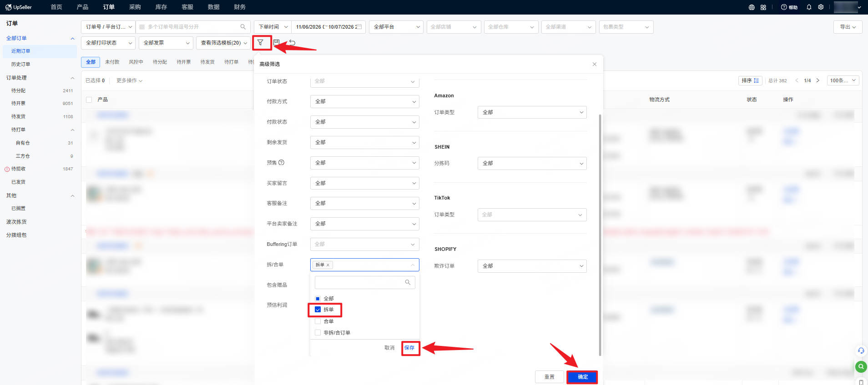Open the advanced filter funnel icon
This screenshot has width=868, height=385.
click(x=260, y=43)
